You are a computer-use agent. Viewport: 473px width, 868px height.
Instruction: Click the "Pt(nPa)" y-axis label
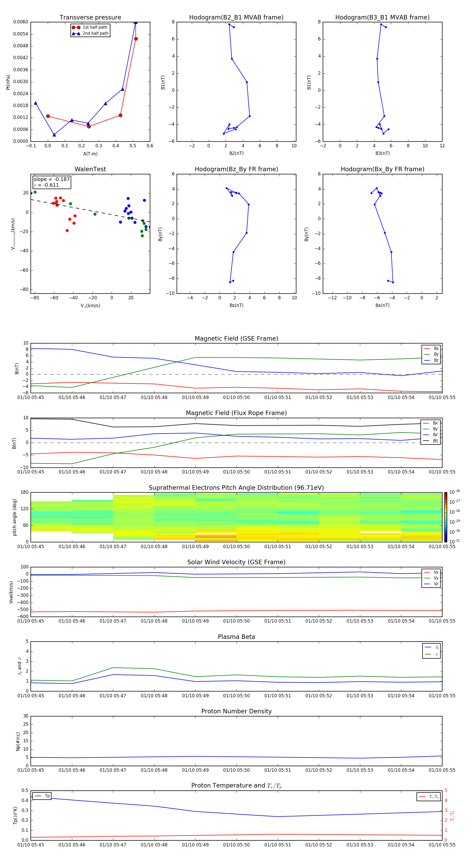(x=8, y=82)
